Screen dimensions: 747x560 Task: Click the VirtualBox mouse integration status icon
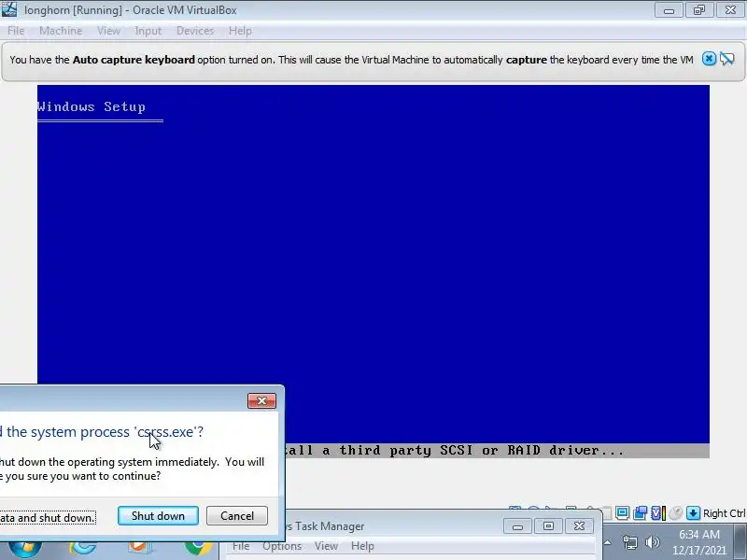675,513
